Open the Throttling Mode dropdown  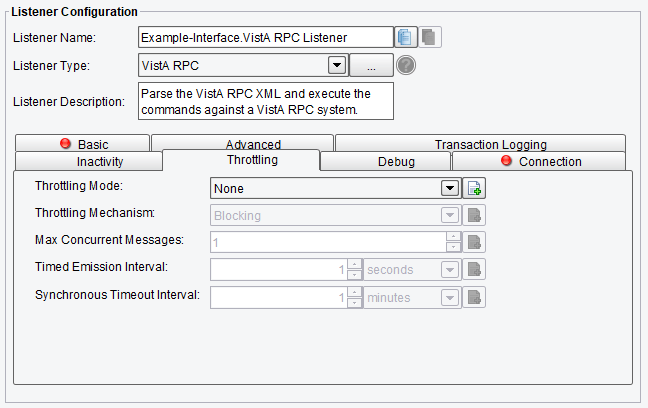(x=450, y=188)
